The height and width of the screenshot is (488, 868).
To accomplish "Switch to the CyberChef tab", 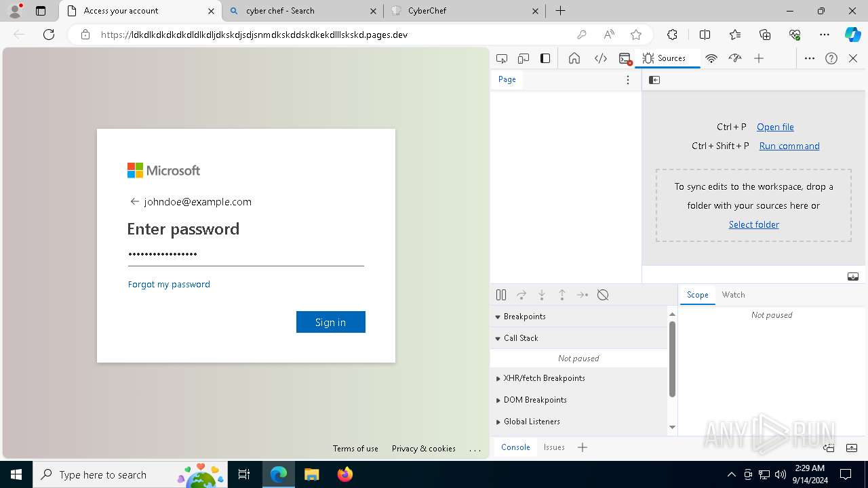I will pyautogui.click(x=465, y=11).
